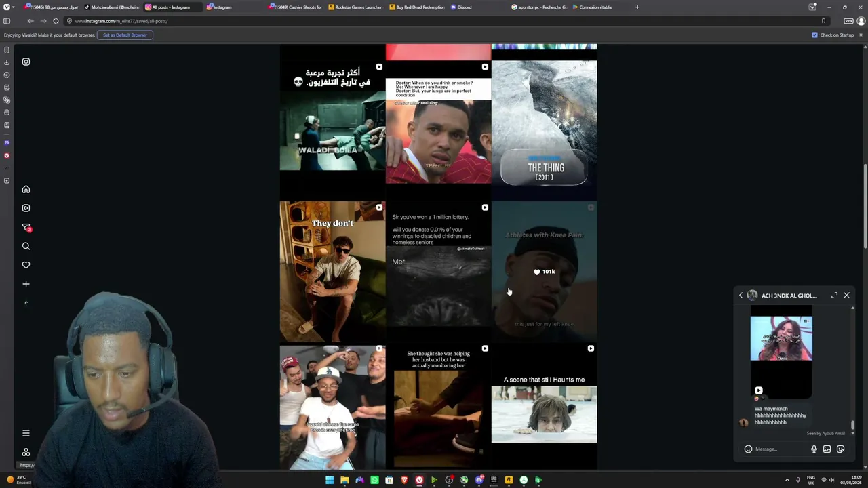Switch to Connexion établie tab
868x488 pixels.
coord(599,7)
